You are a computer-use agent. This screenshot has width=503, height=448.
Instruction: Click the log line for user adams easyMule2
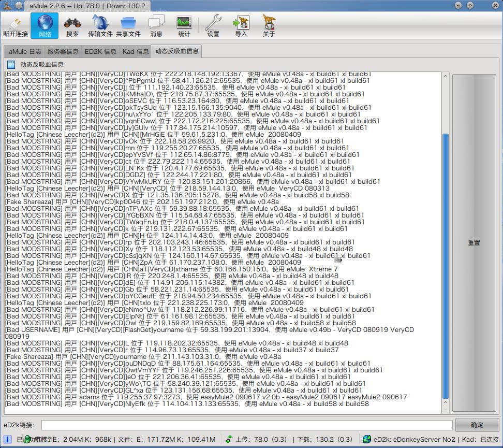pos(206,397)
